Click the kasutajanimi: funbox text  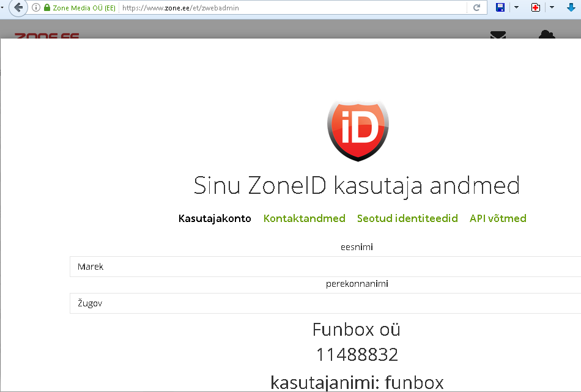pos(357,382)
